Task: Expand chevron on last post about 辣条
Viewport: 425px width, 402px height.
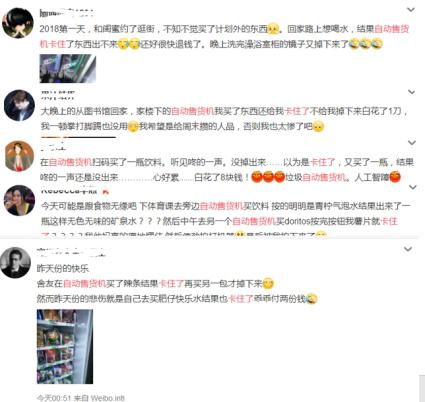Action: 408,249
